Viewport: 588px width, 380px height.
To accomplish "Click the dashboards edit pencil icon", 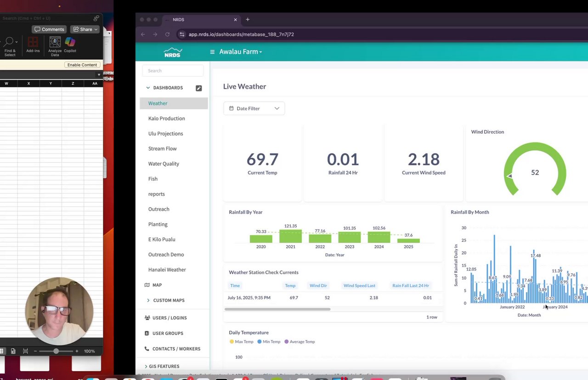I will pyautogui.click(x=198, y=88).
